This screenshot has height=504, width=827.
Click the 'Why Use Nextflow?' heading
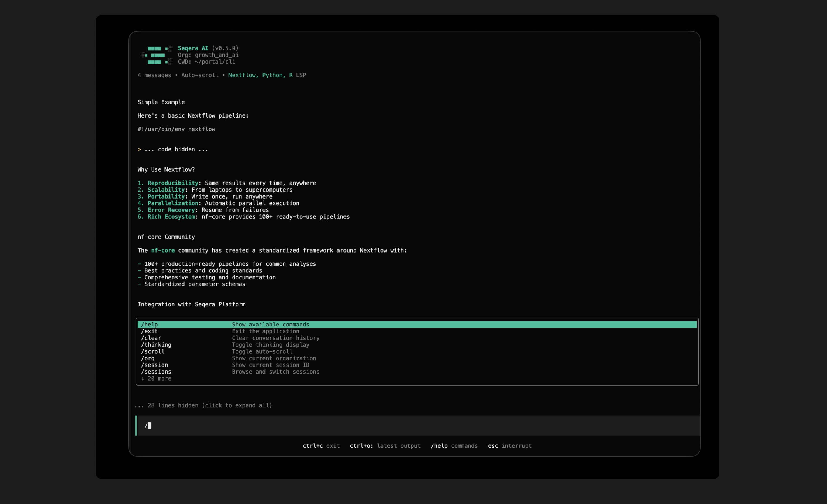[166, 169]
